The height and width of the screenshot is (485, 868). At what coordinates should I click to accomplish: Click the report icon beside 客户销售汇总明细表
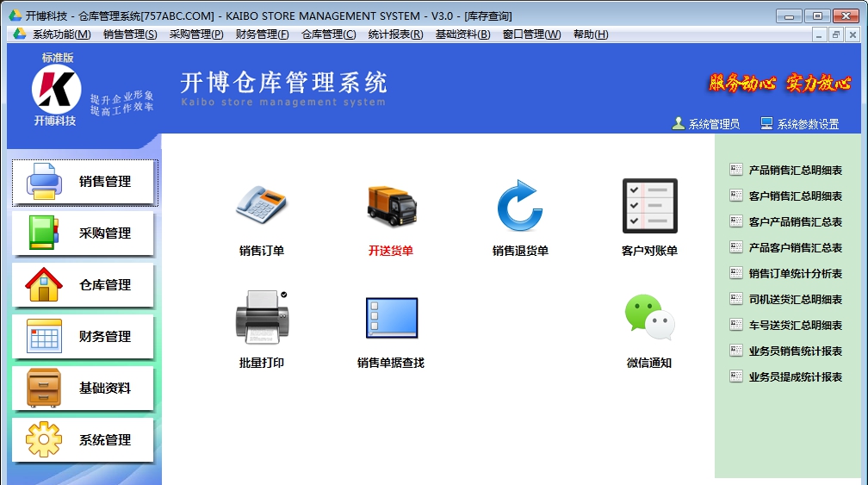pos(736,196)
